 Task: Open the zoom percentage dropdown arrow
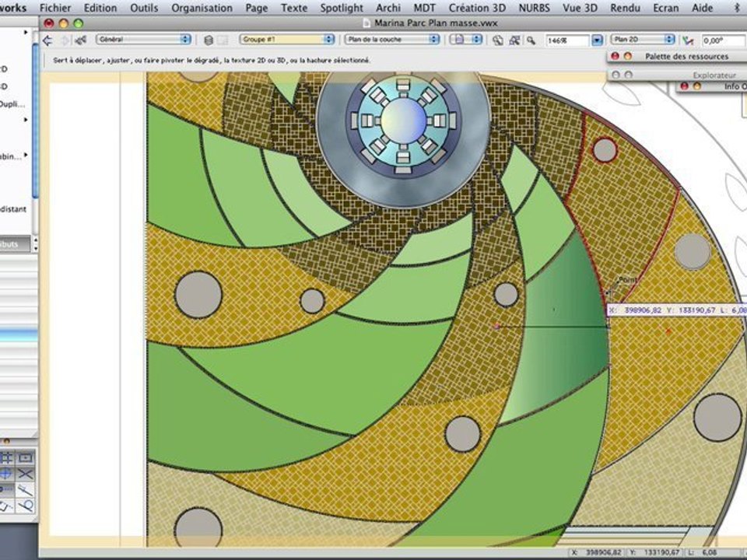coord(598,40)
